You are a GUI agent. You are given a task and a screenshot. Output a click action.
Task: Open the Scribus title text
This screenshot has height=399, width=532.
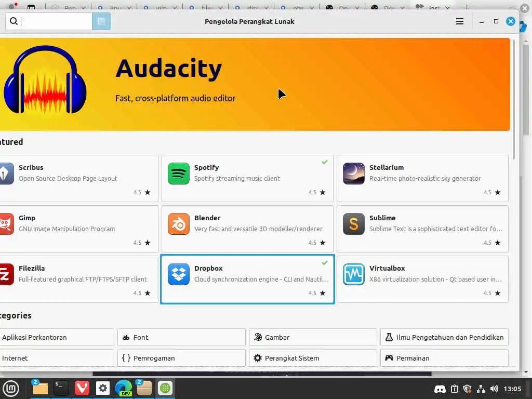pyautogui.click(x=31, y=168)
